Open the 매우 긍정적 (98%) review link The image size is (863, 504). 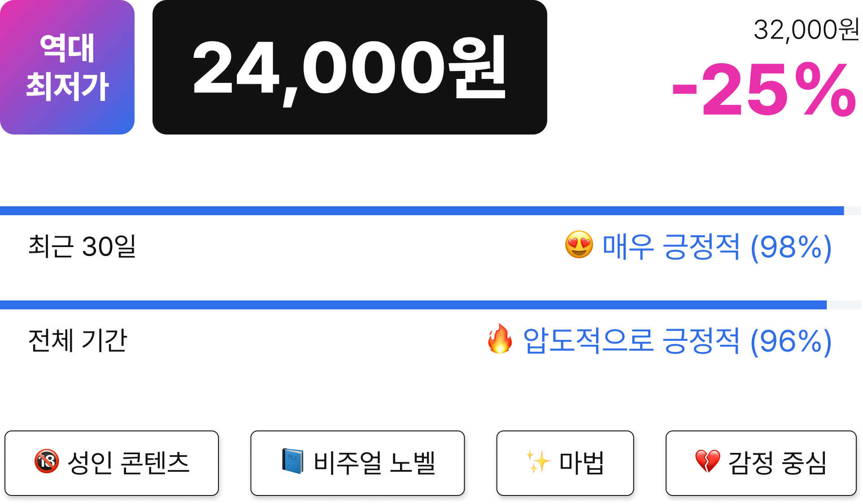click(x=717, y=247)
